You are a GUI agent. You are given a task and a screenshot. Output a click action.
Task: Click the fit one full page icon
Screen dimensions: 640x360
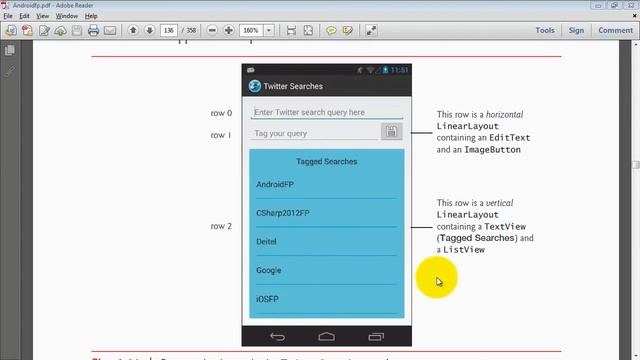tap(308, 30)
